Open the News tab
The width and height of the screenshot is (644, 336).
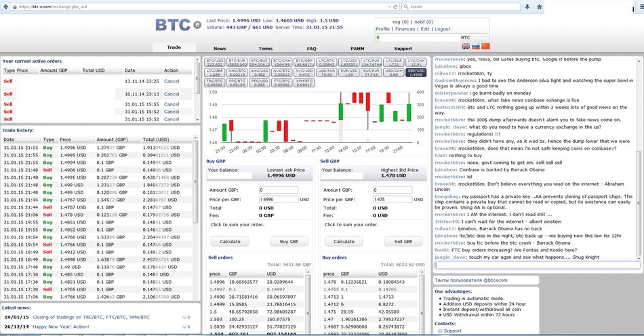coord(220,48)
